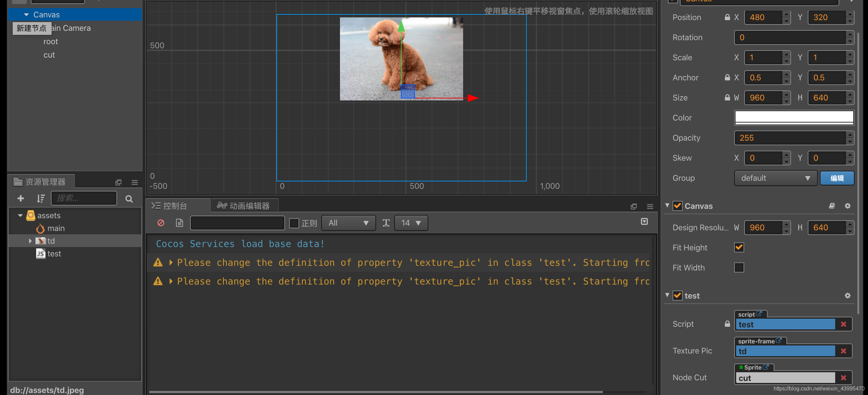Toggle Fit Height checkbox on Canvas
The image size is (868, 395).
click(739, 248)
